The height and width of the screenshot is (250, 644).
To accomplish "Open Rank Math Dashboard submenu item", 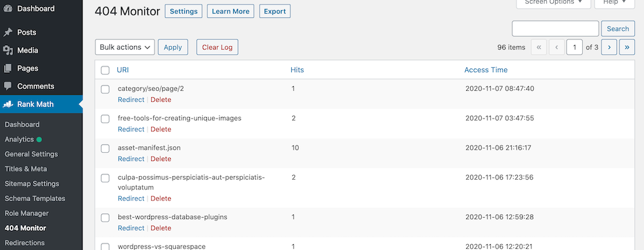I will pos(22,124).
